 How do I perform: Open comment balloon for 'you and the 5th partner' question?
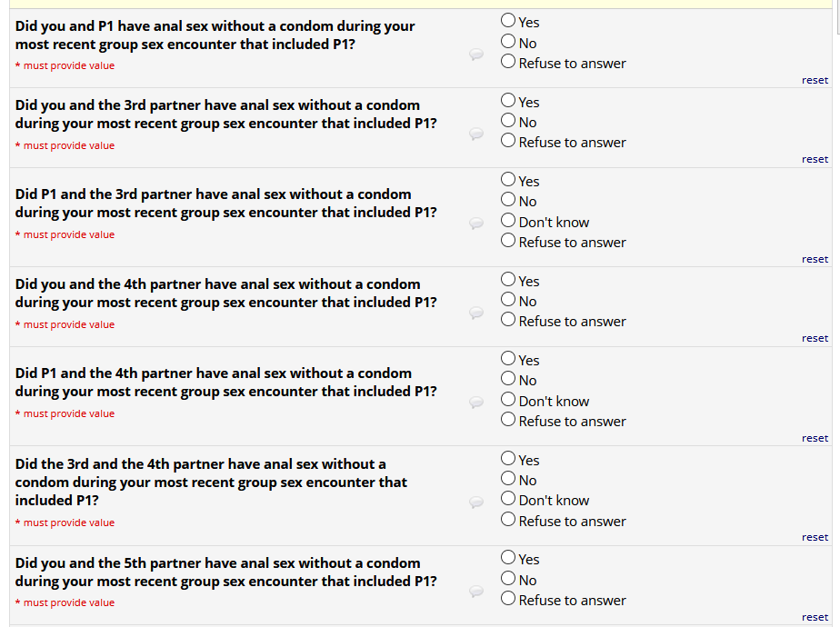[475, 591]
